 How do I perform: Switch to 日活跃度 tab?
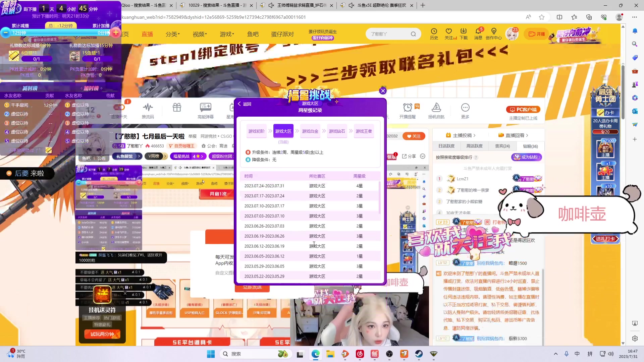point(446,146)
